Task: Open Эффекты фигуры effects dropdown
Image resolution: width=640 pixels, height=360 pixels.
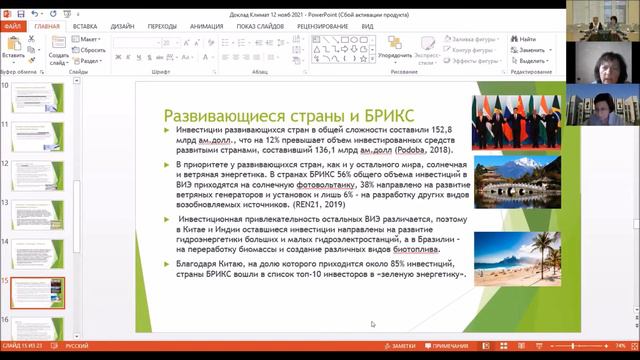Action: coord(473,61)
